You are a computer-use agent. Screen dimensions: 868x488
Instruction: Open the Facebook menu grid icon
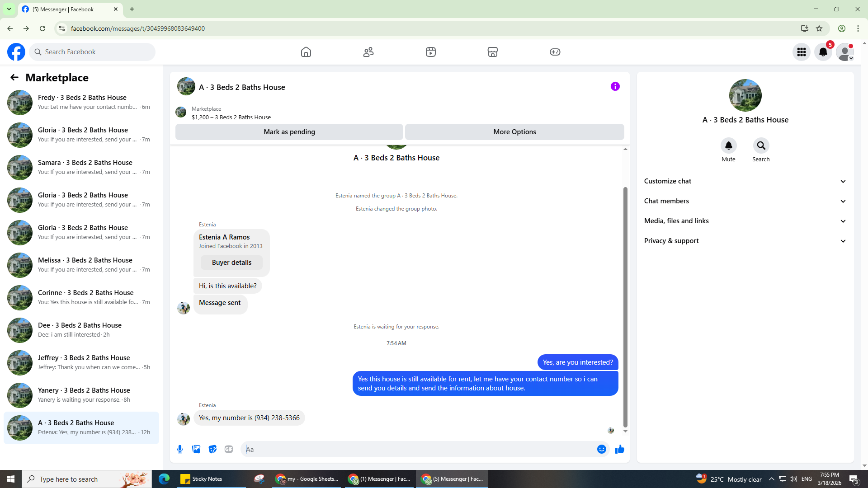tap(801, 52)
